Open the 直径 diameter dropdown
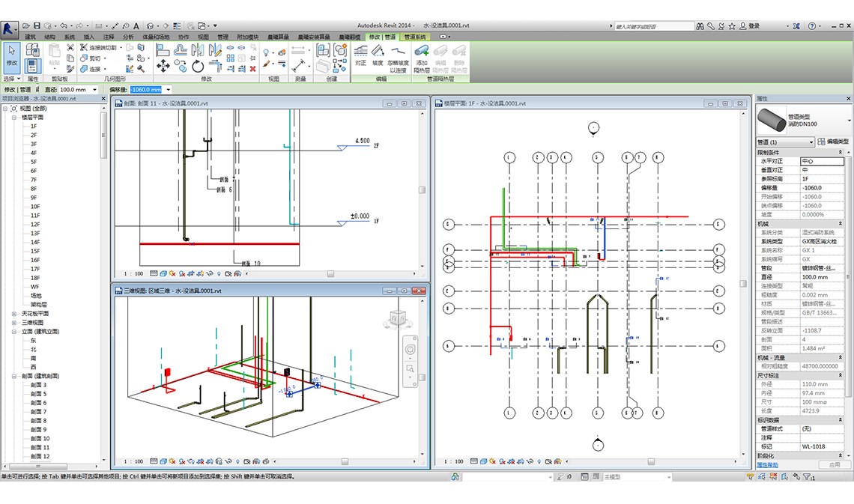Viewport: 854px width, 504px height. 94,89
